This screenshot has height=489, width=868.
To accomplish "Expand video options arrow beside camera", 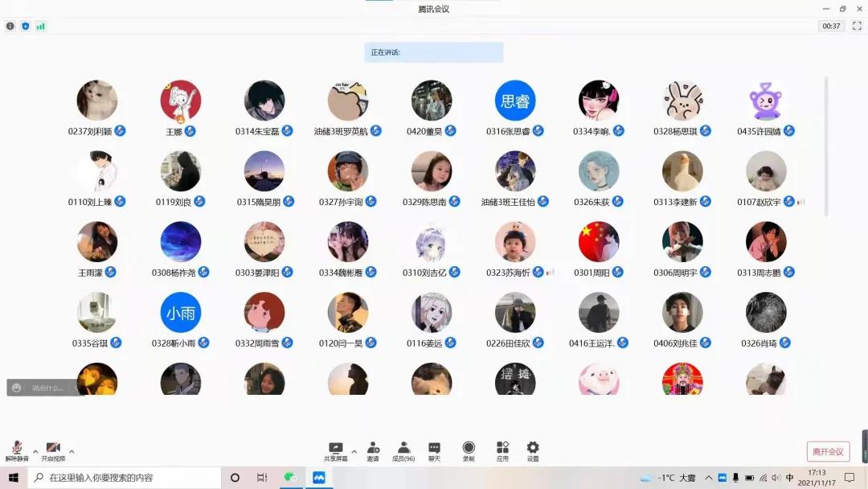I will coord(72,451).
